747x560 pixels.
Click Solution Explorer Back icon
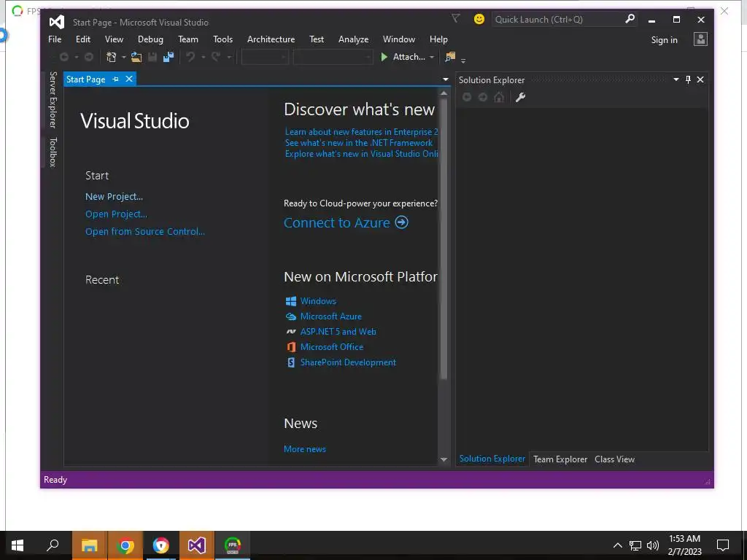(467, 97)
